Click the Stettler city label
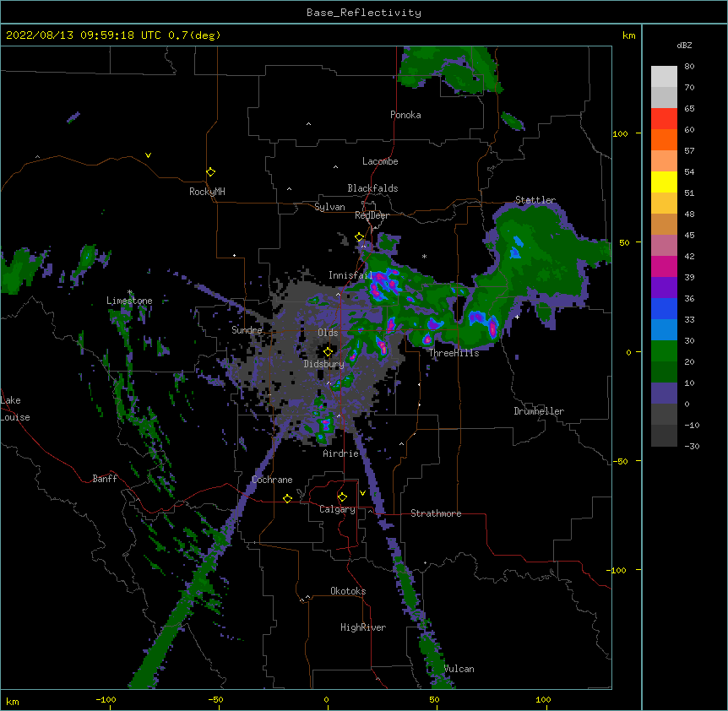Image resolution: width=728 pixels, height=711 pixels. [x=535, y=200]
